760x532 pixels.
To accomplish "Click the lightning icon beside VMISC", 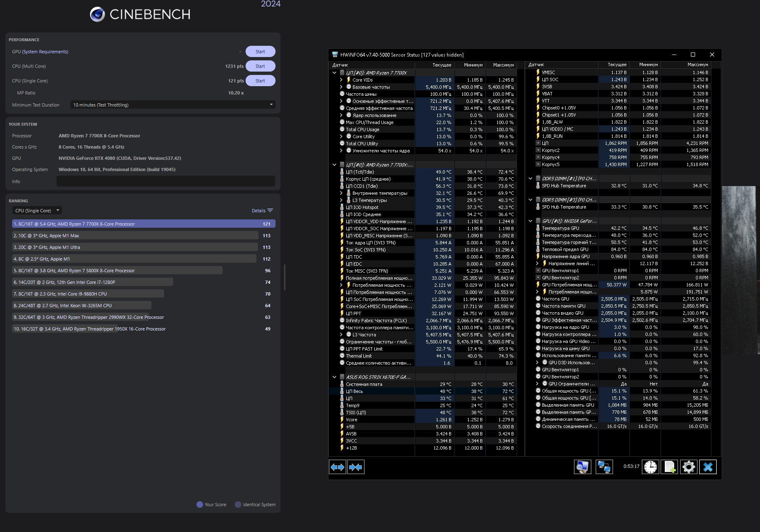I will pos(538,72).
